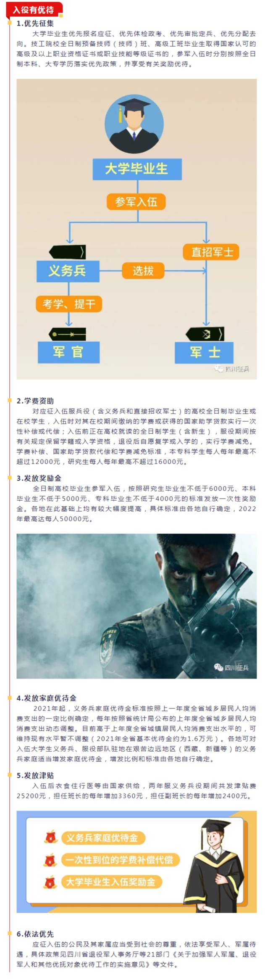Image resolution: width=265 pixels, height=980 pixels.
Task: Click the 2.学费资助 section heading
Action: [x=35, y=401]
